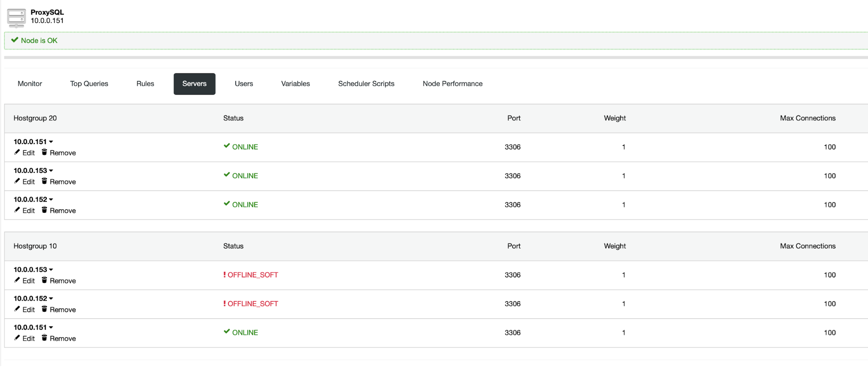Click Status column header in Hostgroup 10
This screenshot has width=868, height=369.
coord(233,246)
